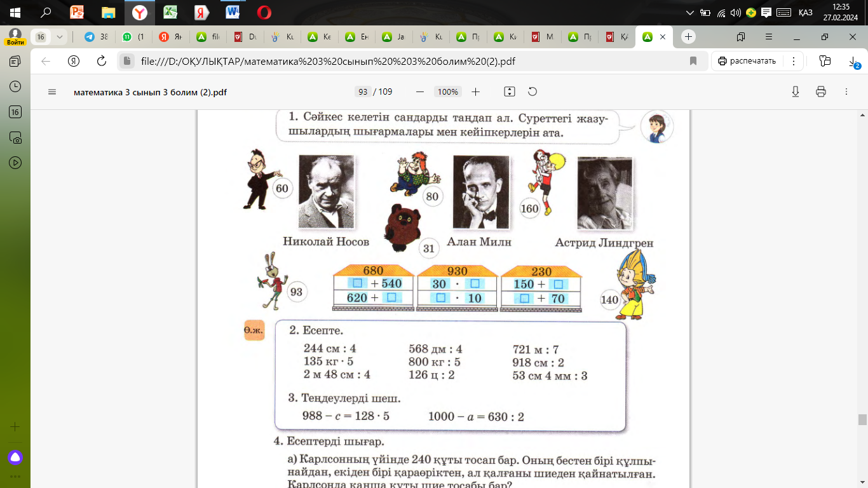The height and width of the screenshot is (488, 868).
Task: Zoom out the PDF with minus
Action: tap(419, 91)
